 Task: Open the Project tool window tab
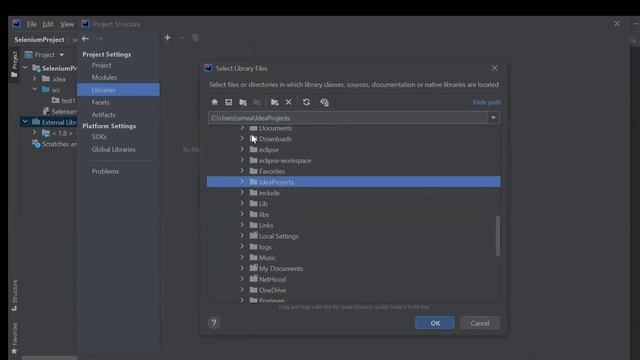coord(14,64)
